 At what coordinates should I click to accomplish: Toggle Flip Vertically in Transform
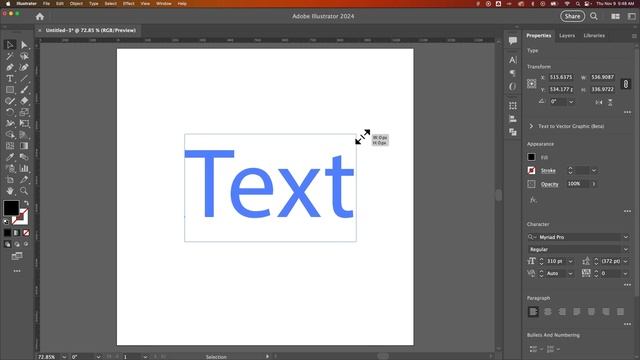610,102
